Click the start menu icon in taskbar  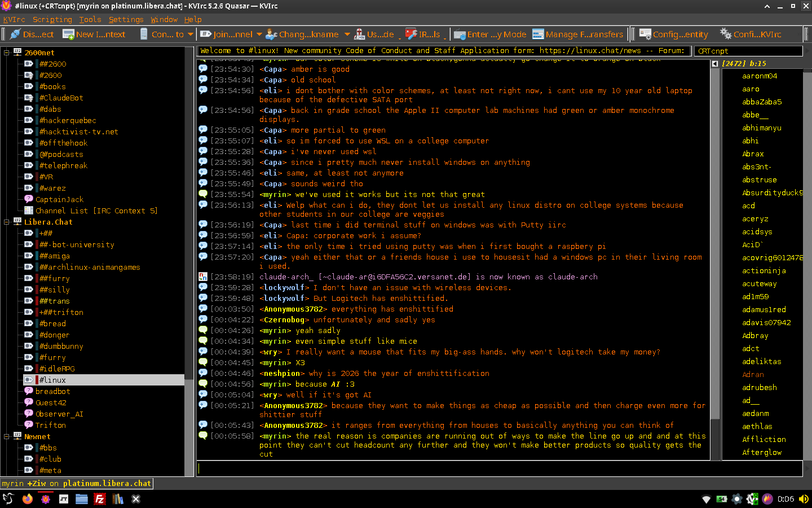[8, 499]
